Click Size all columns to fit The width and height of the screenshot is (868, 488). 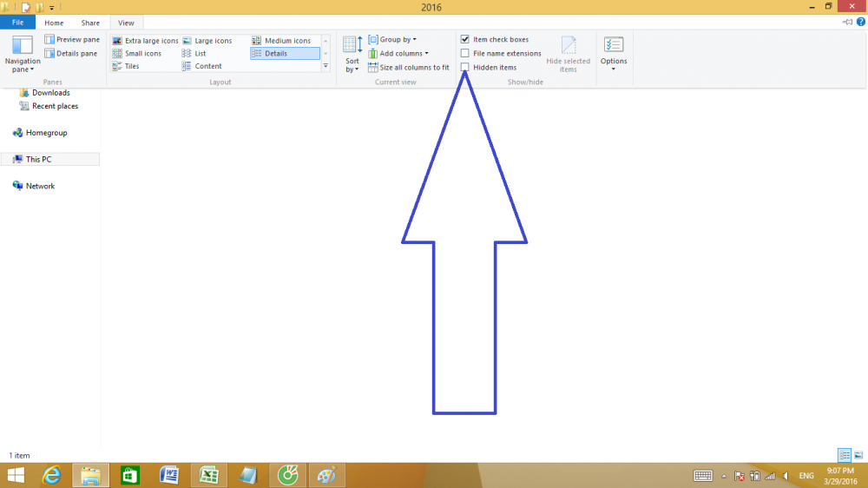point(409,67)
